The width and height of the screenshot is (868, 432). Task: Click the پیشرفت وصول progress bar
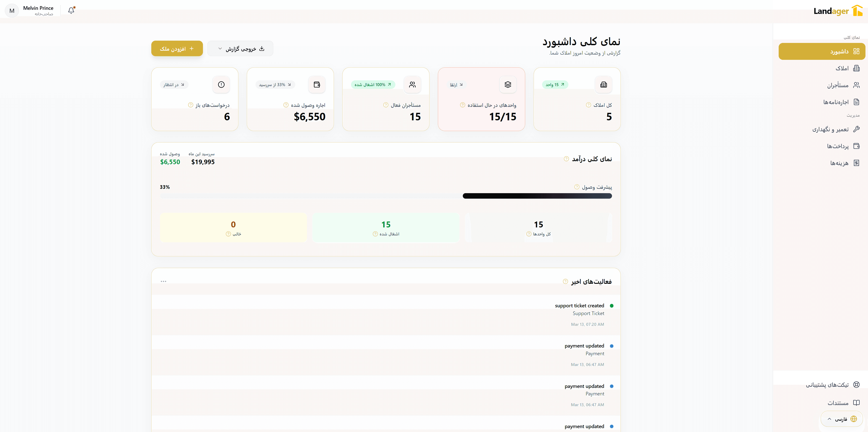pos(386,196)
